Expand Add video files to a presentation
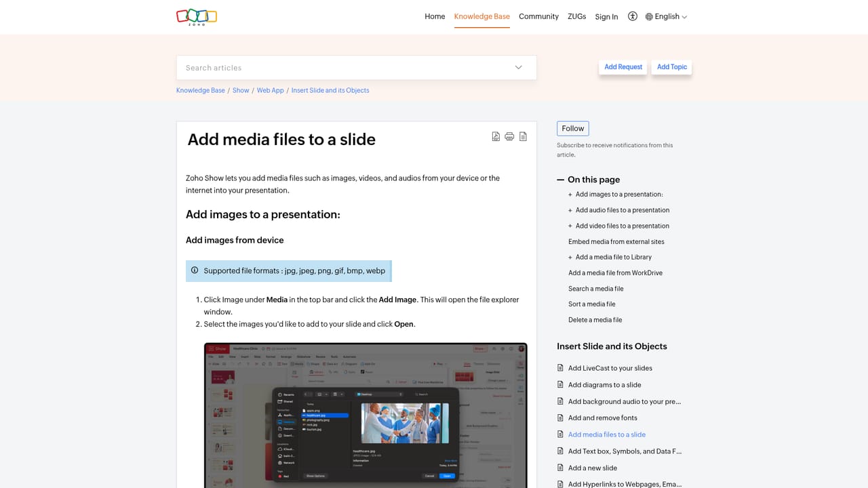This screenshot has height=488, width=868. point(570,226)
